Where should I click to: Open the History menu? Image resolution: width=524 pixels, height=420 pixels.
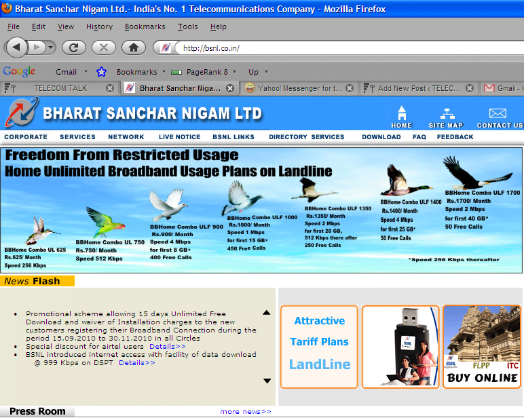(x=99, y=26)
